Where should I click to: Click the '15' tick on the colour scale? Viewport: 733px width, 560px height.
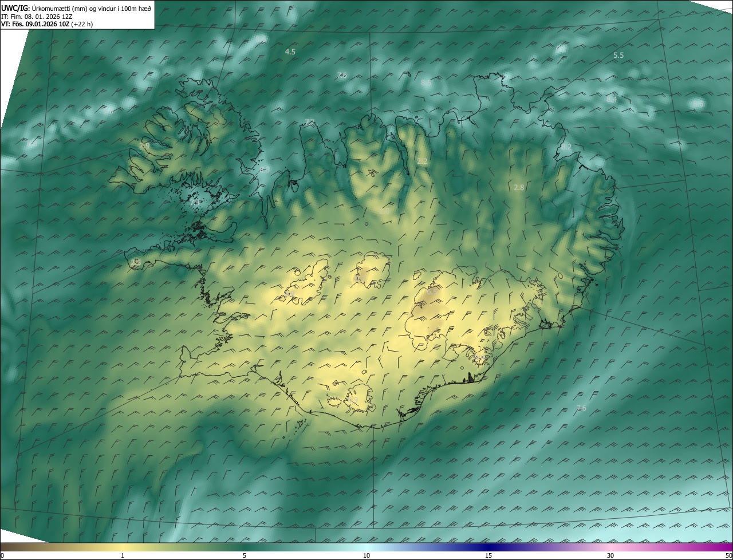coord(488,556)
